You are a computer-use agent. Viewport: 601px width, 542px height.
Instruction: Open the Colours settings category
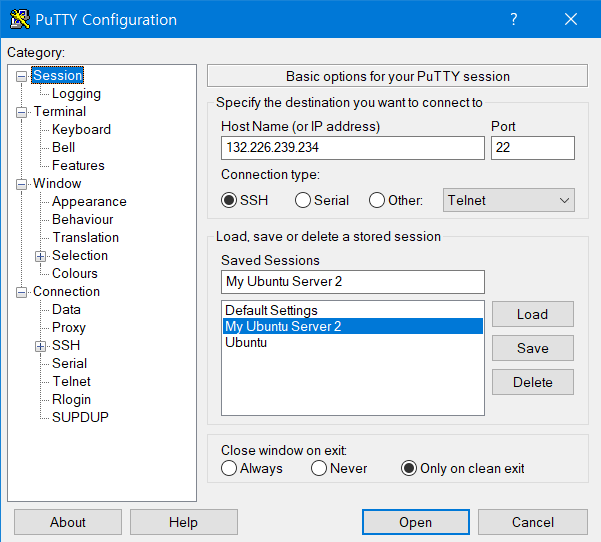coord(75,274)
